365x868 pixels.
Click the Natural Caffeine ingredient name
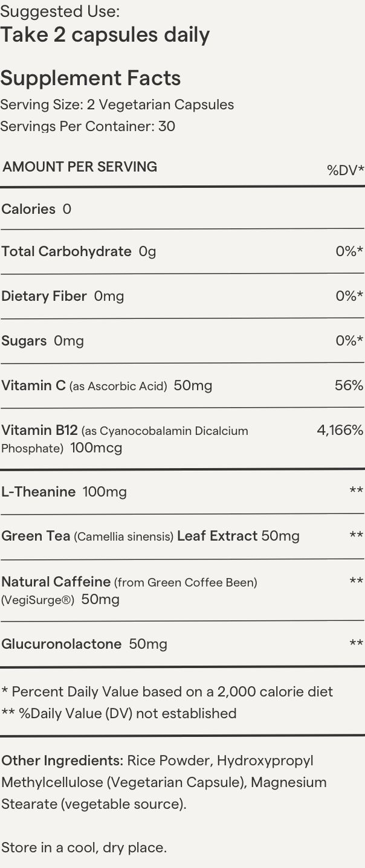point(56,582)
